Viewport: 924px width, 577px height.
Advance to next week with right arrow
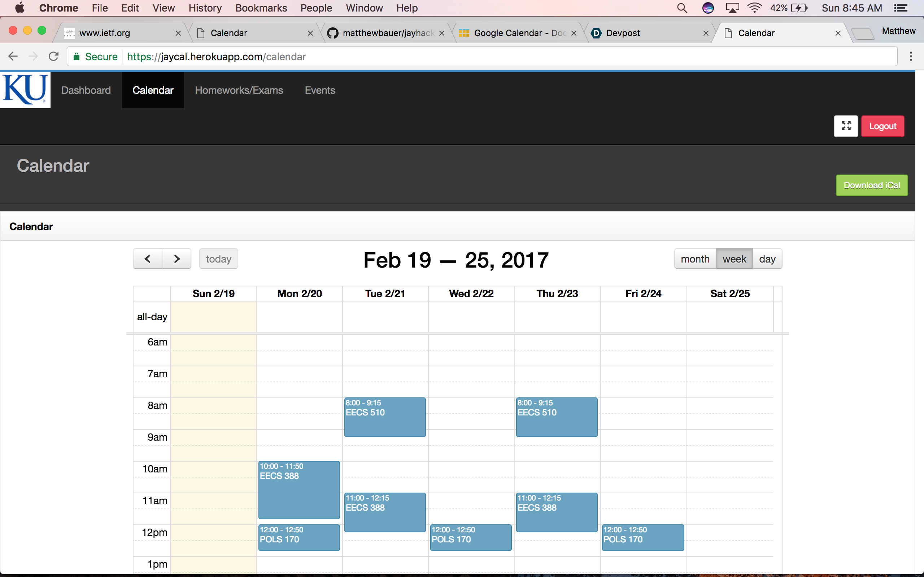[176, 259]
